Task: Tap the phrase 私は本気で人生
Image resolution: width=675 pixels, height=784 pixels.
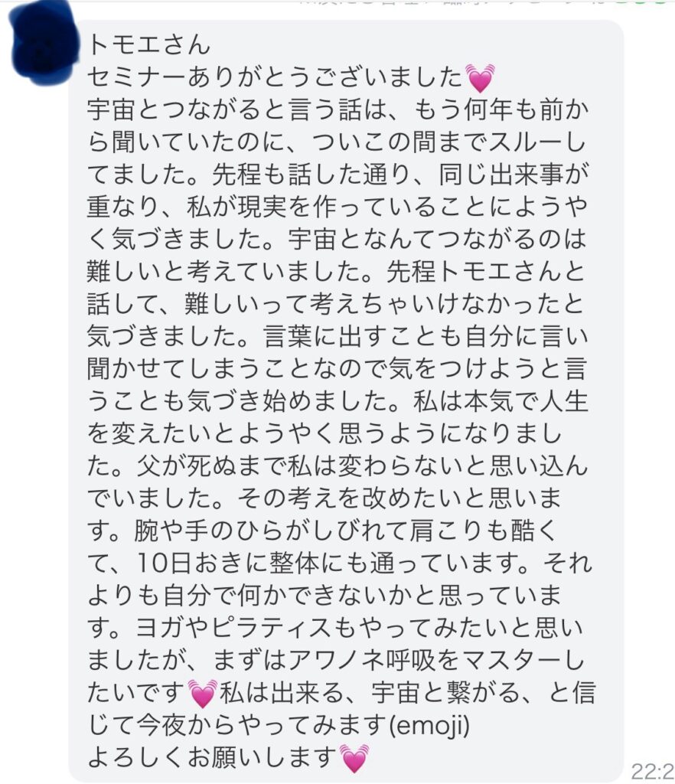Action: pos(501,401)
